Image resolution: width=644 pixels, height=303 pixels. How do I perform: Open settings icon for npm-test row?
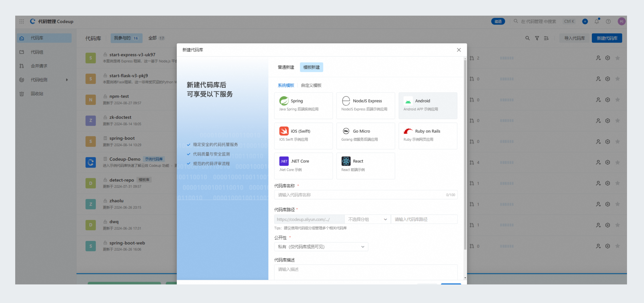608,100
